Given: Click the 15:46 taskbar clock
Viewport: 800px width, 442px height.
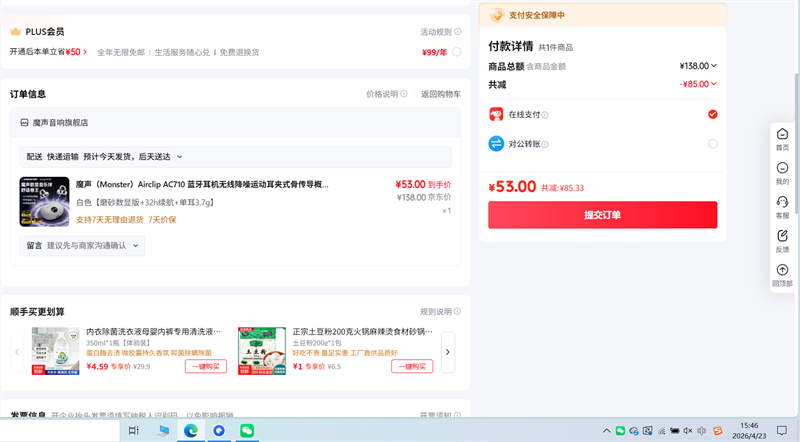Looking at the screenshot, I should tap(749, 425).
